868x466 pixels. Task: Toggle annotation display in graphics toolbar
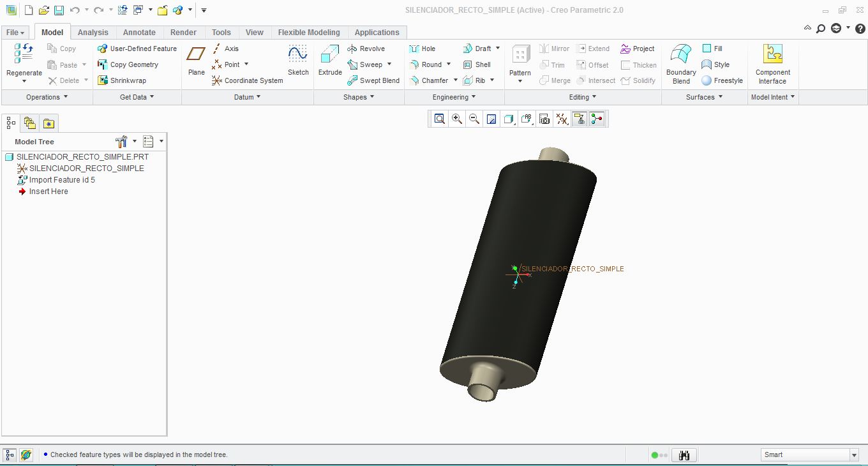[580, 119]
